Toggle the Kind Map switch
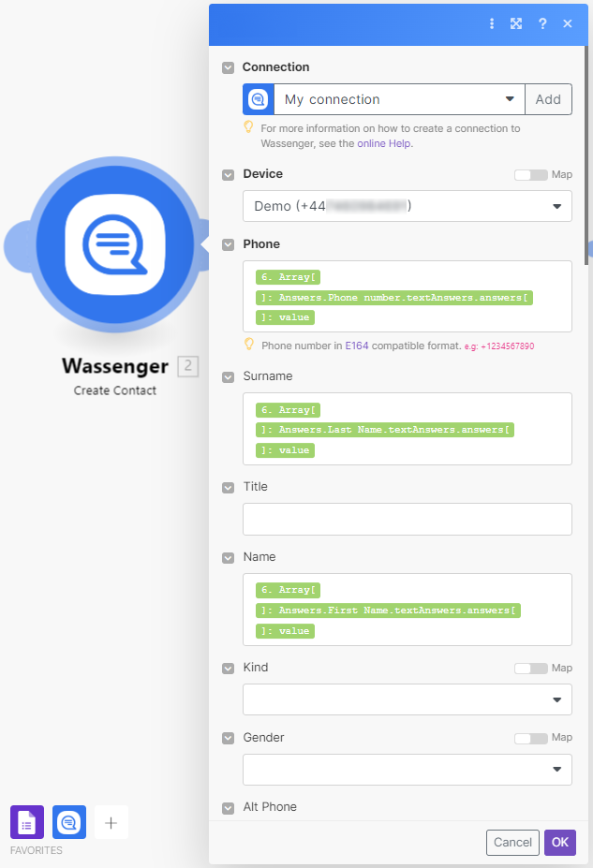The height and width of the screenshot is (868, 593). coord(530,669)
